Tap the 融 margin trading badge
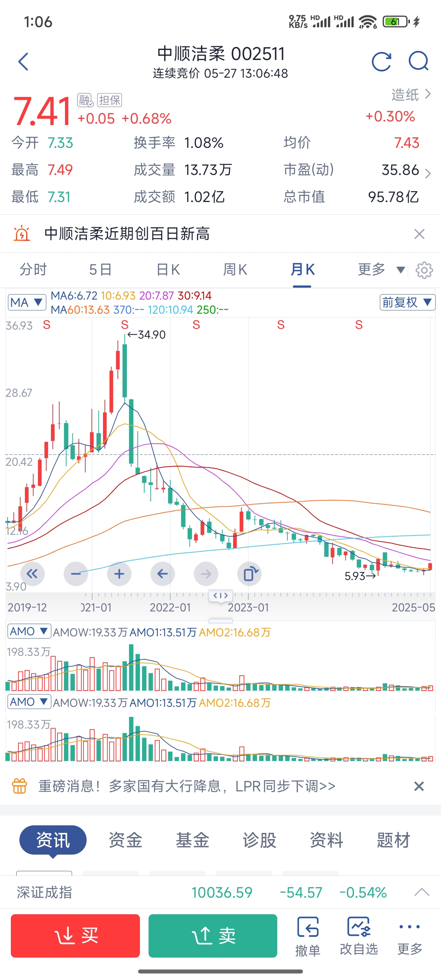The image size is (441, 980). click(x=85, y=100)
